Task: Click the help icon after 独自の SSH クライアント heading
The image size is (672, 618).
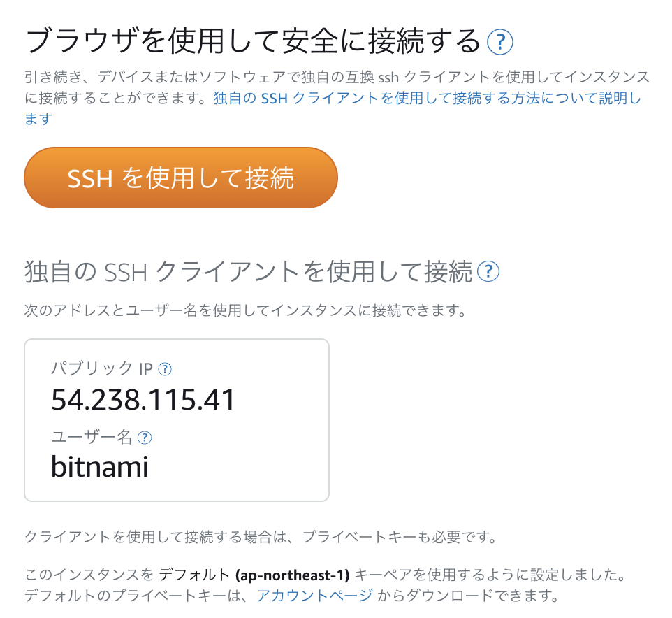Action: point(489,273)
